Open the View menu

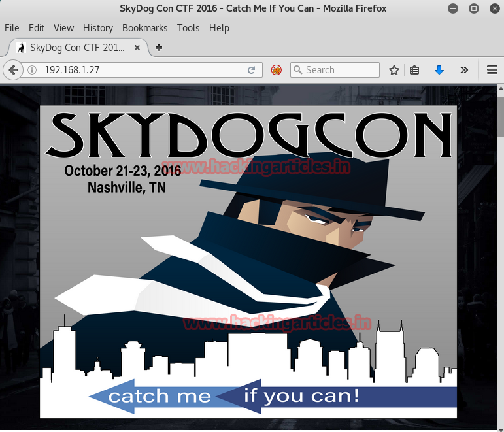point(63,28)
